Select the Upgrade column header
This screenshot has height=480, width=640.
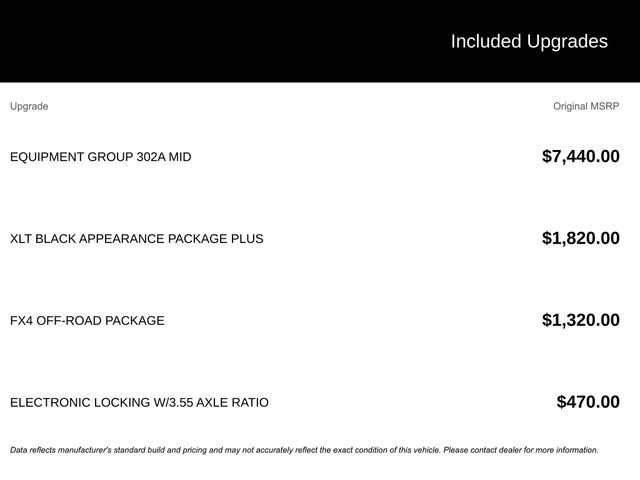point(29,106)
